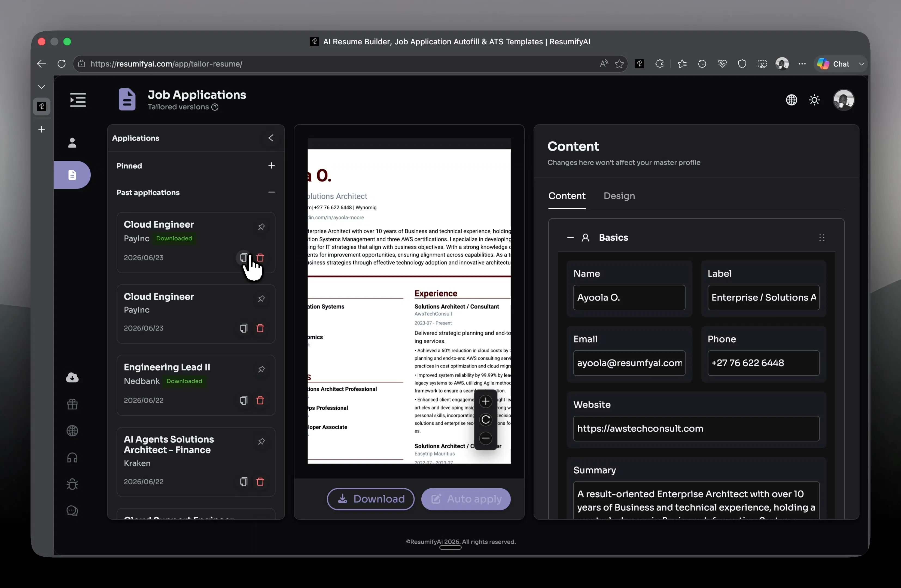
Task: Click the Download button
Action: [371, 499]
